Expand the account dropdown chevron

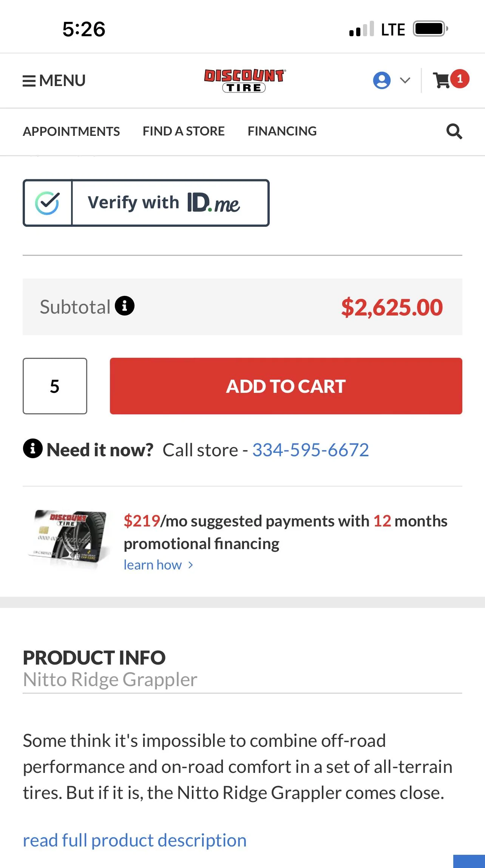(405, 80)
